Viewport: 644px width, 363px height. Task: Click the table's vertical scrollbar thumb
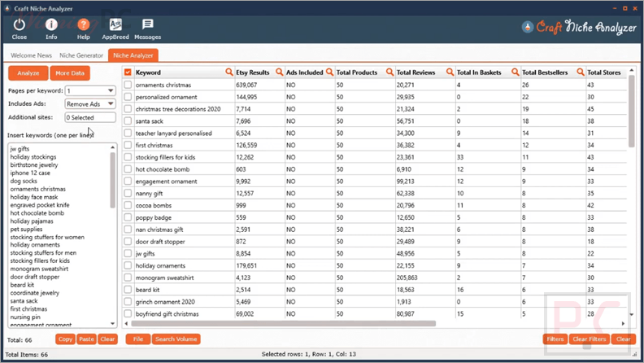click(632, 111)
